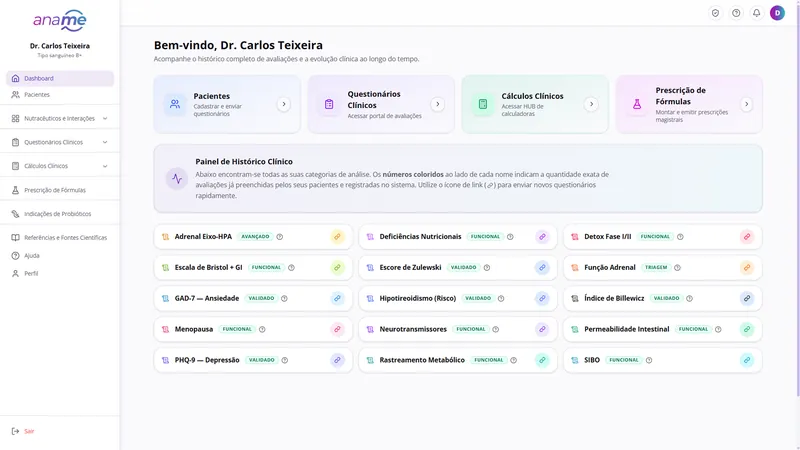The image size is (800, 450).
Task: Show info tooltip for Menopausa
Action: 262,329
